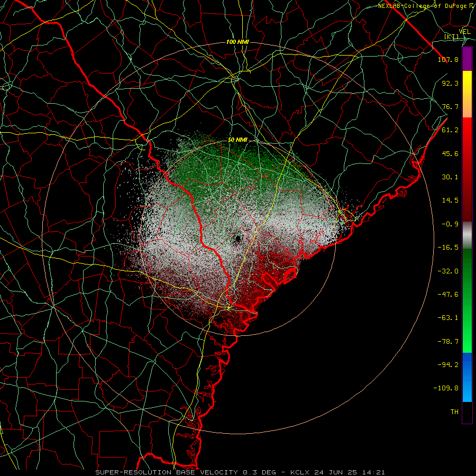
Task: Click the [KT] units label
Action: pyautogui.click(x=452, y=37)
